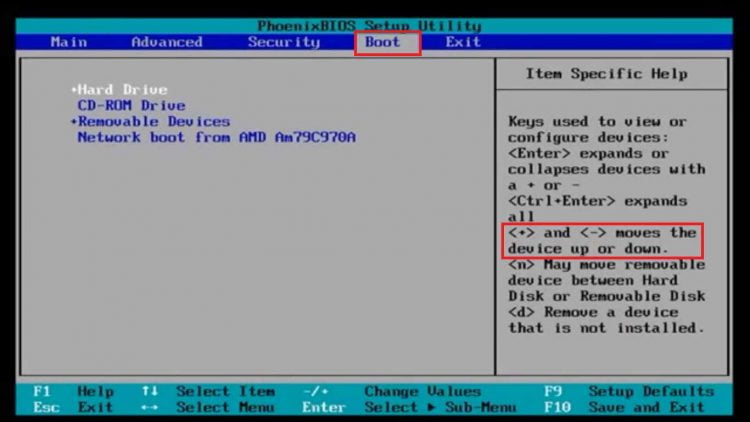
Task: Click the Change Values footer label
Action: [422, 391]
